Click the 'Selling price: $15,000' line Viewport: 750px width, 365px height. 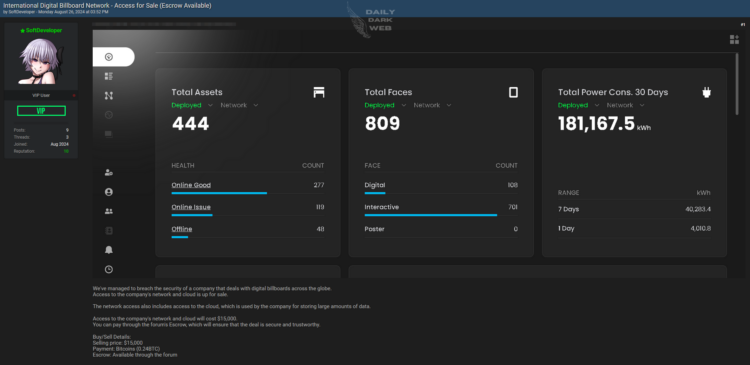118,343
